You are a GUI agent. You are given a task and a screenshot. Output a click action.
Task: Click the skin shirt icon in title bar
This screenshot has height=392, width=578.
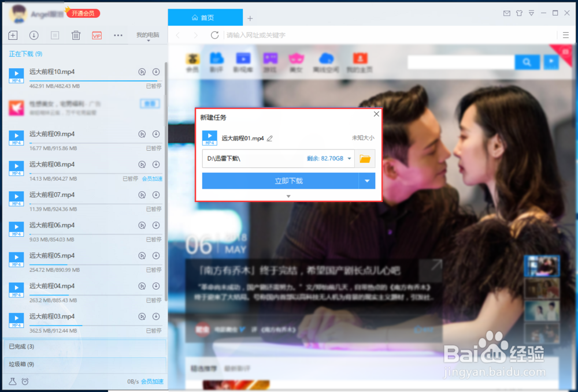[519, 13]
